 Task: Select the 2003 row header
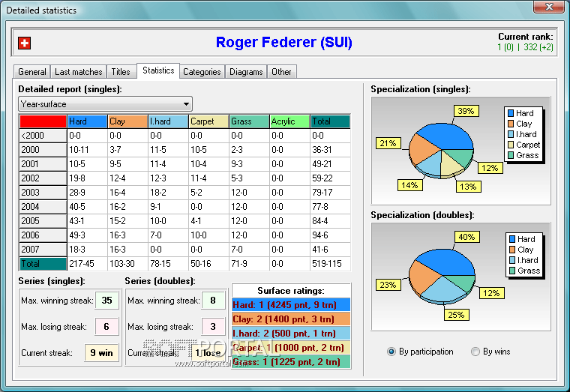pos(43,192)
